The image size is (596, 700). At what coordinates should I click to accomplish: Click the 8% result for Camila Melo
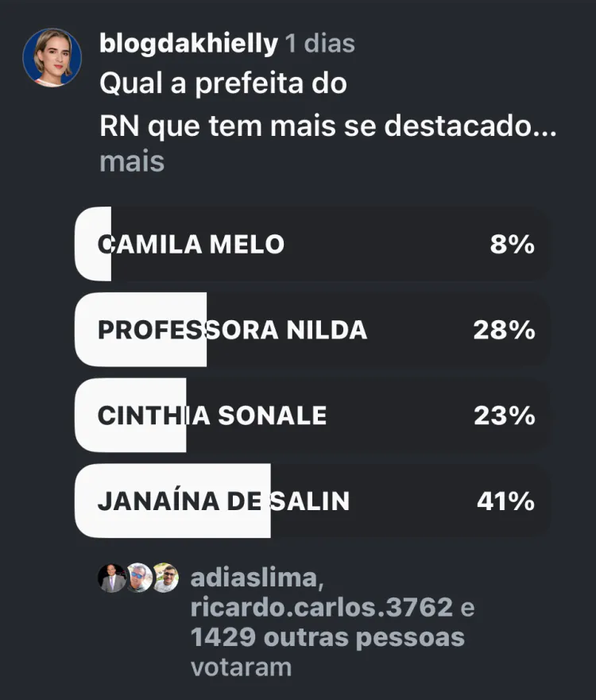512,244
